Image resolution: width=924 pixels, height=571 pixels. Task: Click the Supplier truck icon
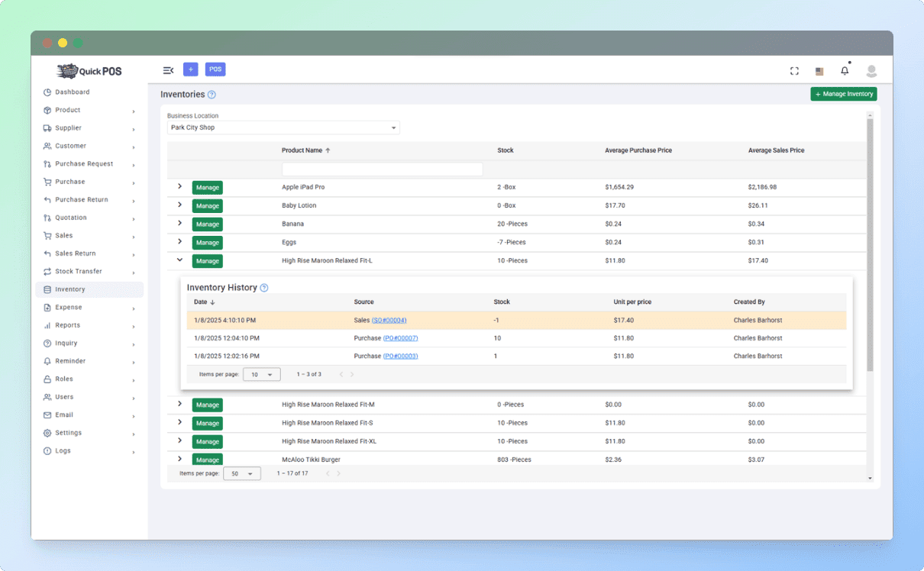click(x=47, y=128)
